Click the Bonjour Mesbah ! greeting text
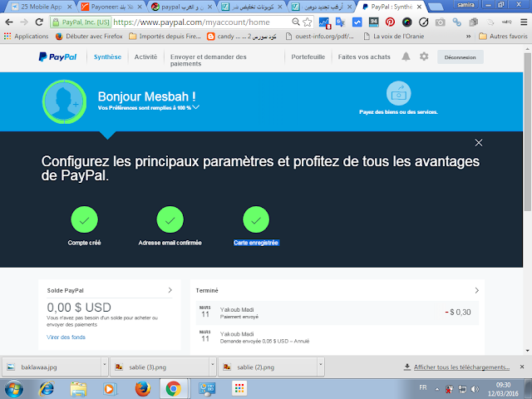This screenshot has width=532, height=399. [x=146, y=96]
